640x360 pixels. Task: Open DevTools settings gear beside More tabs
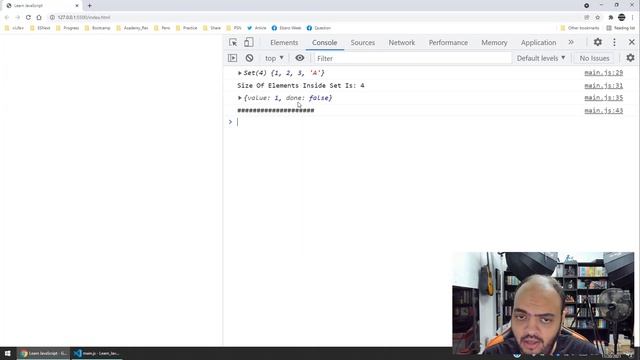pos(598,42)
